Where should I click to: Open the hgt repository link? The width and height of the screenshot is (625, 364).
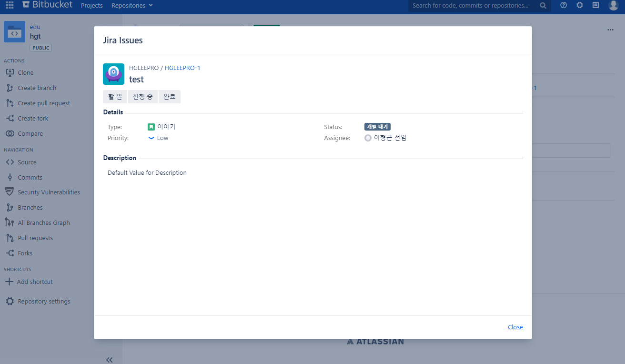pyautogui.click(x=35, y=36)
